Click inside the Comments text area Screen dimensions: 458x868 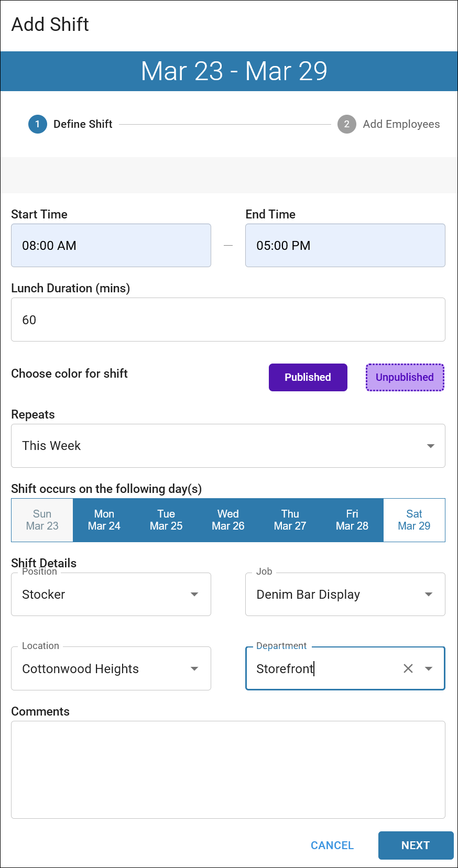coord(228,769)
